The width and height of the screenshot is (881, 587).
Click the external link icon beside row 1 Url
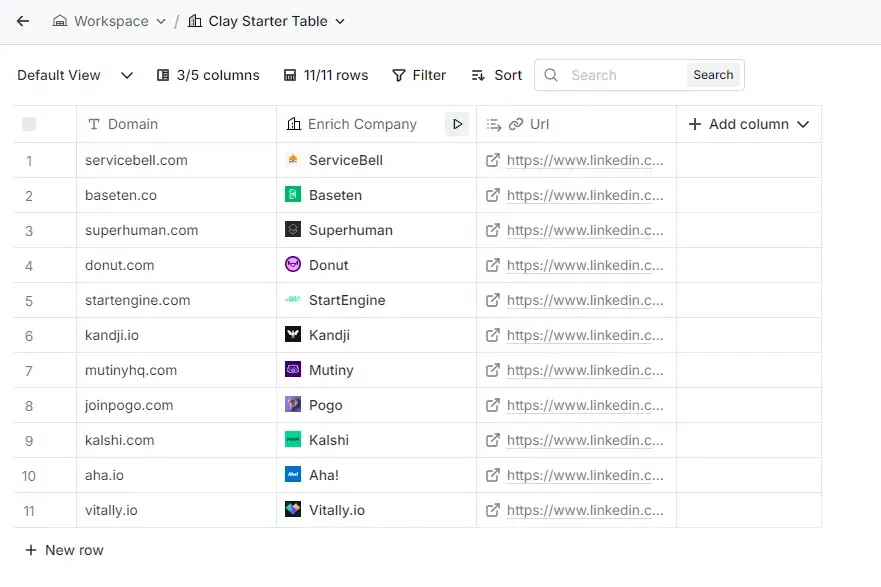point(492,160)
